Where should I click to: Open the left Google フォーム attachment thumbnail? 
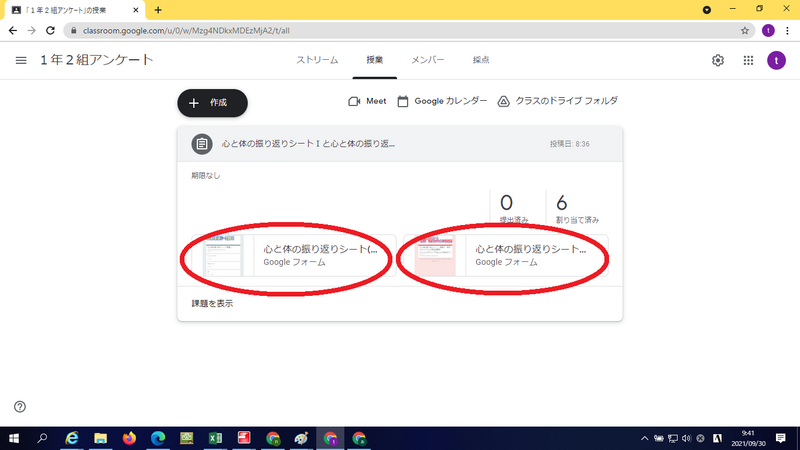[x=222, y=256]
